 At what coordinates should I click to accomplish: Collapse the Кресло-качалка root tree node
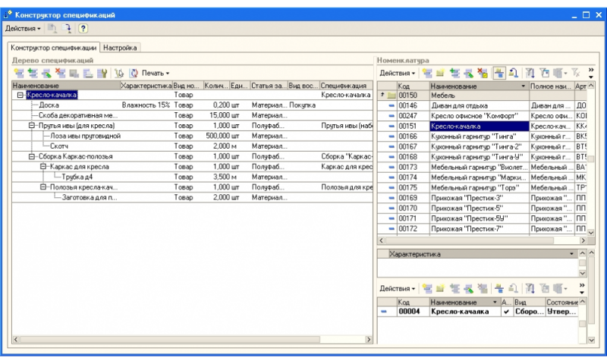19,96
